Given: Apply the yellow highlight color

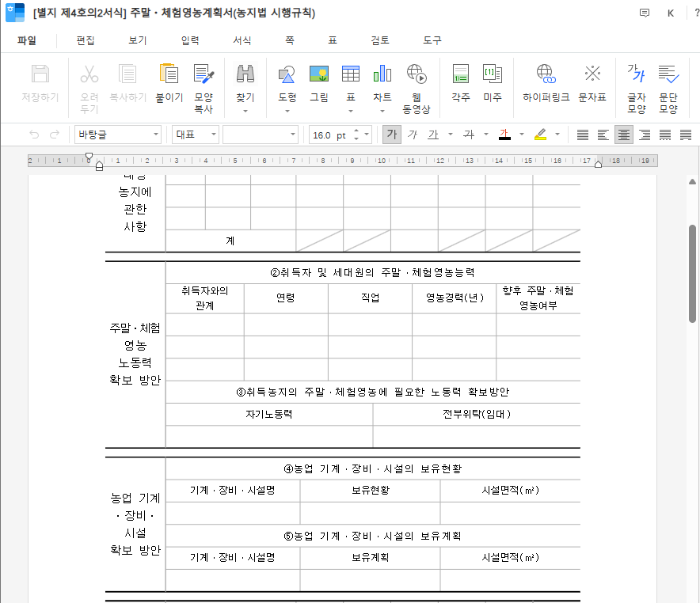Looking at the screenshot, I should pos(540,135).
